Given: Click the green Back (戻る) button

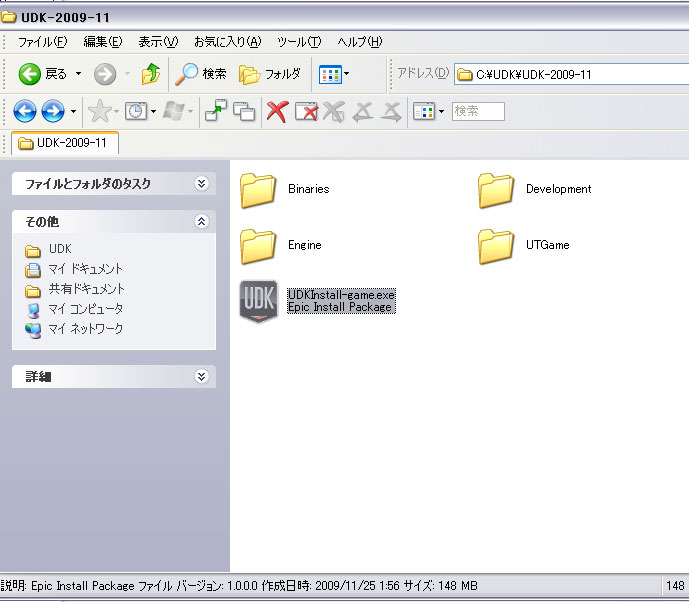Looking at the screenshot, I should point(43,74).
